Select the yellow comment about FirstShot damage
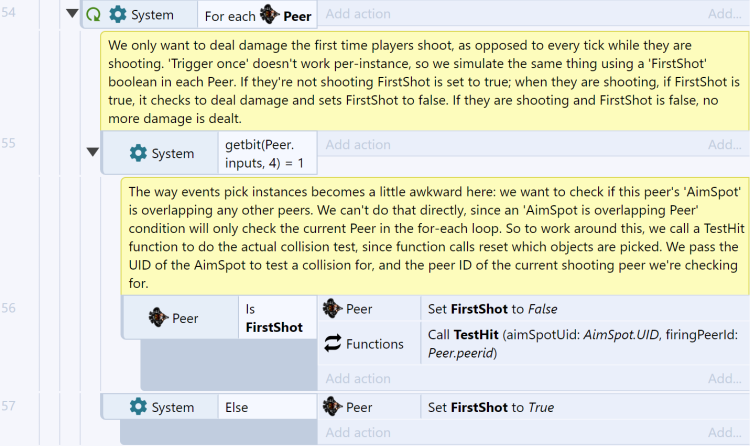Viewport: 750px width, 446px height. pos(425,81)
